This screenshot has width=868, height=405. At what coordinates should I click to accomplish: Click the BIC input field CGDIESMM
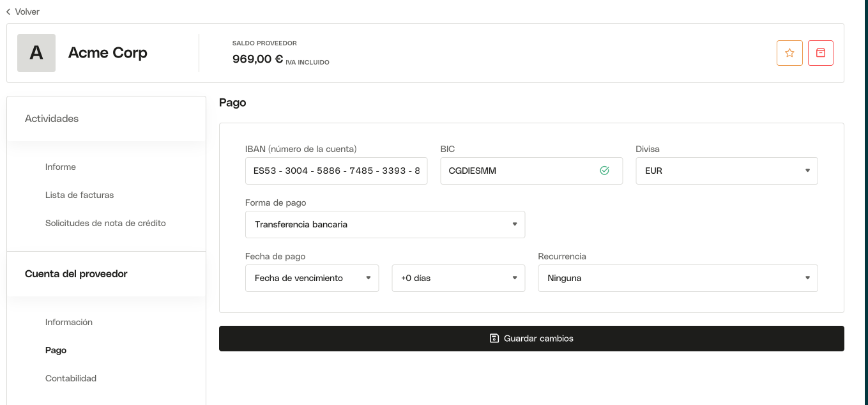pyautogui.click(x=531, y=171)
